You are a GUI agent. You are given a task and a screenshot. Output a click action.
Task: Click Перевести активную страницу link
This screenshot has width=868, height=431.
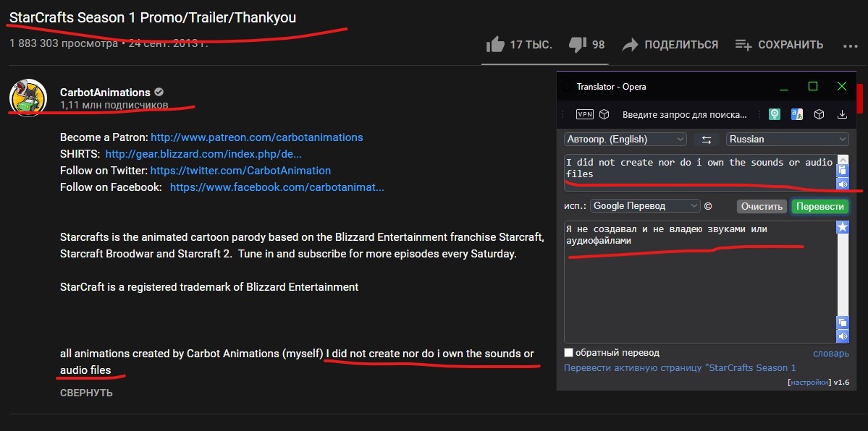[680, 368]
